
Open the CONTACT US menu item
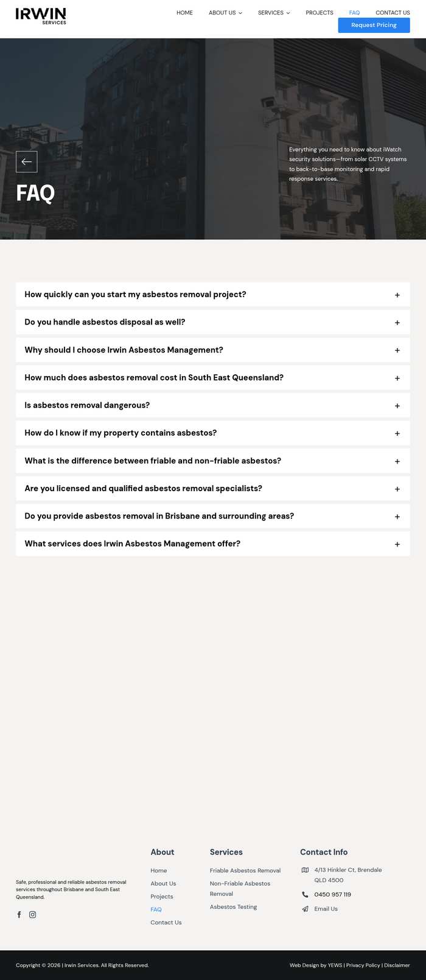[x=393, y=12]
